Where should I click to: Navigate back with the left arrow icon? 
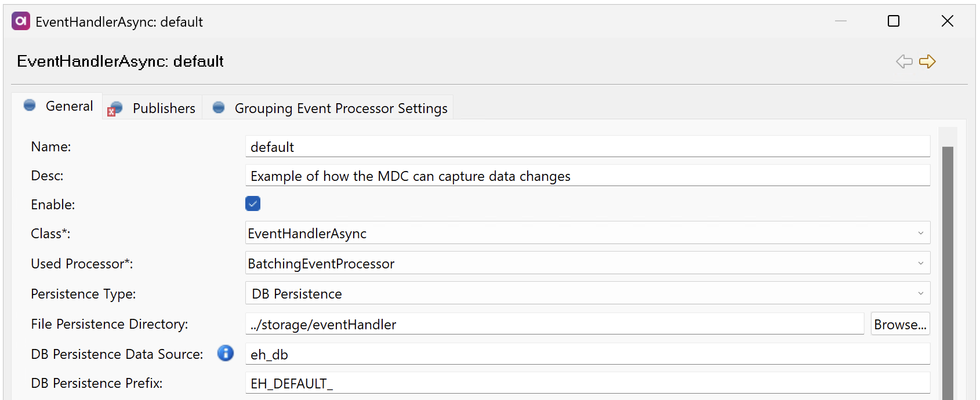click(x=903, y=61)
